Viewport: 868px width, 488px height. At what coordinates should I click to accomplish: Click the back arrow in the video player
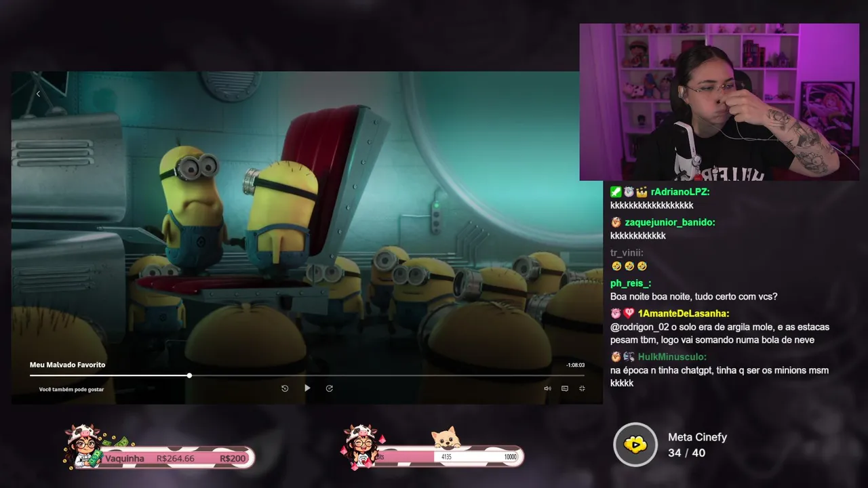pos(38,94)
